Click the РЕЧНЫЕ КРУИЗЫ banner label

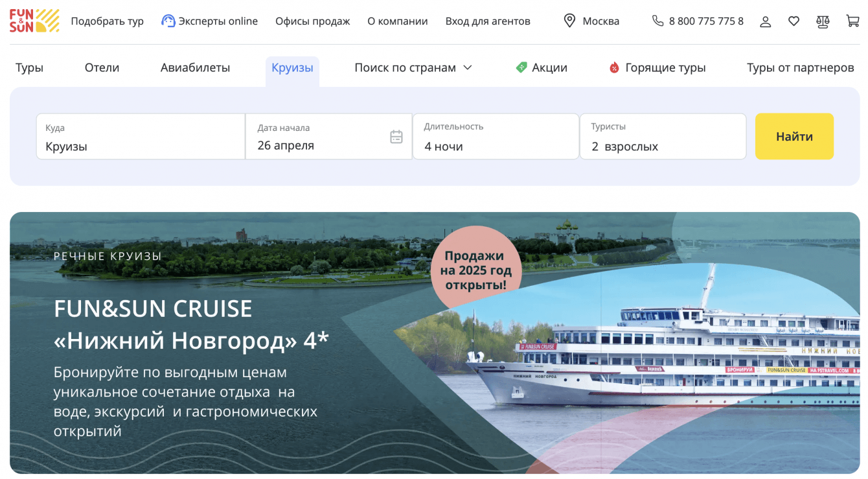108,257
